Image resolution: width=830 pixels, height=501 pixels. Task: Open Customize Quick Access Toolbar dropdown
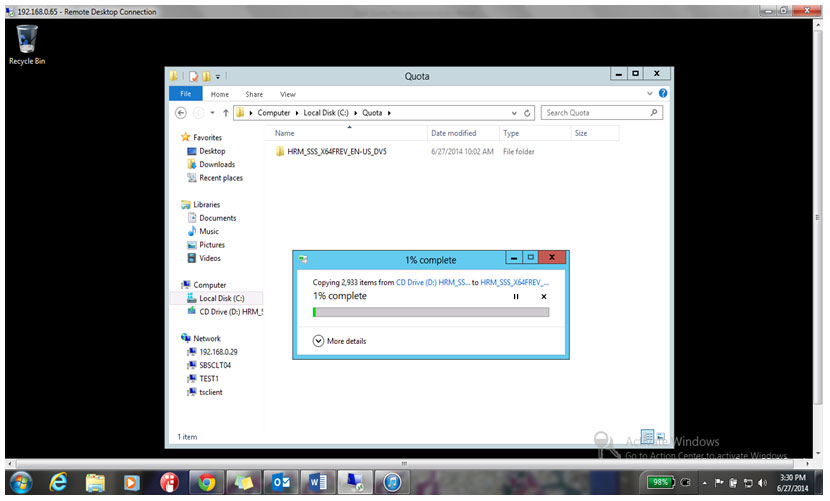click(x=218, y=77)
